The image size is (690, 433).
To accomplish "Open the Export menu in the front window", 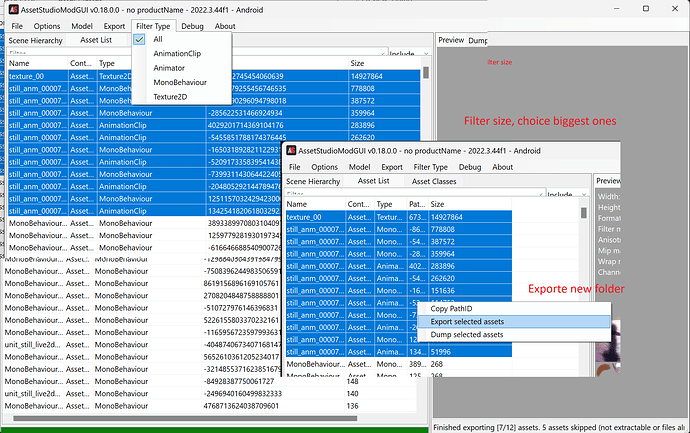I will point(392,167).
